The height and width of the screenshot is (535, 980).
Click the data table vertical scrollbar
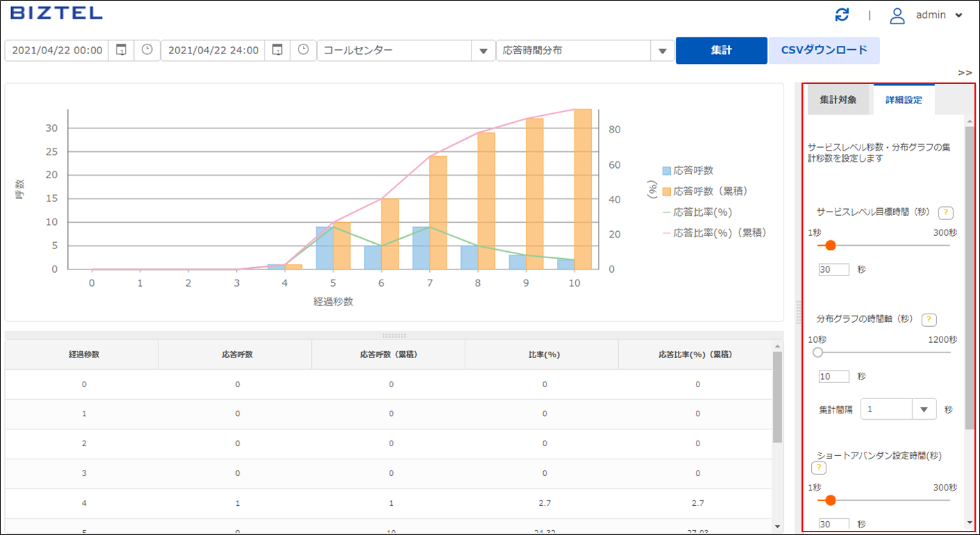777,397
